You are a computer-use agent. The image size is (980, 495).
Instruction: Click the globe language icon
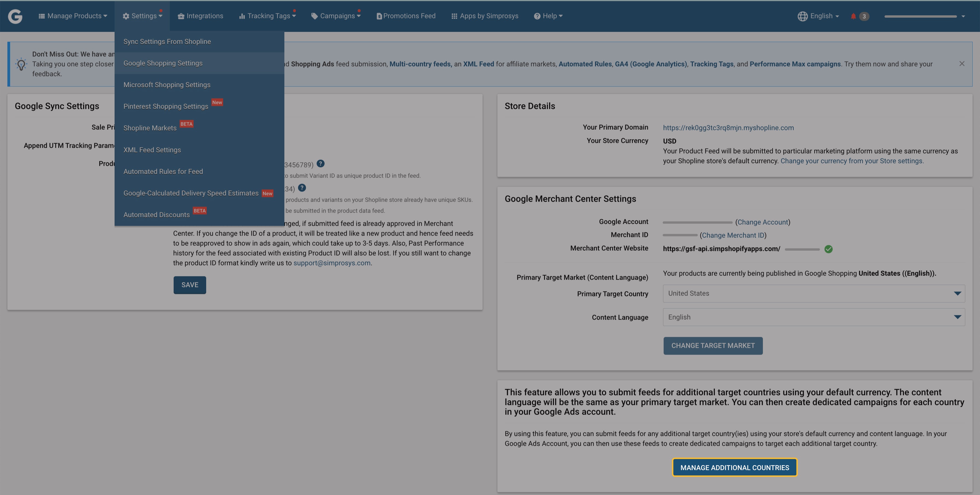[x=802, y=16]
